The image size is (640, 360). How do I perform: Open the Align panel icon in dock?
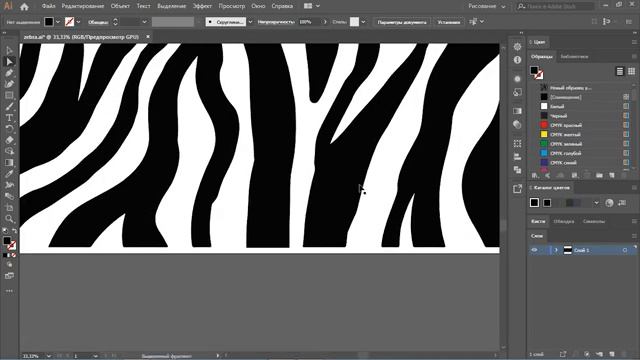click(x=518, y=157)
